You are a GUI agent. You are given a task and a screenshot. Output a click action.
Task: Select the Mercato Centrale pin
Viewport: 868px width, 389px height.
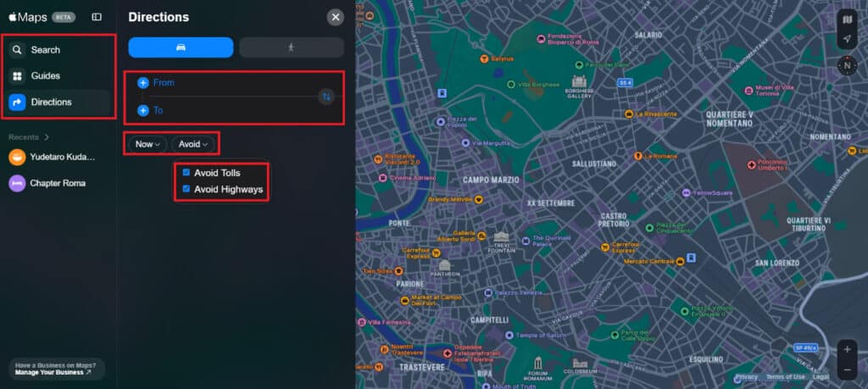[x=681, y=261]
